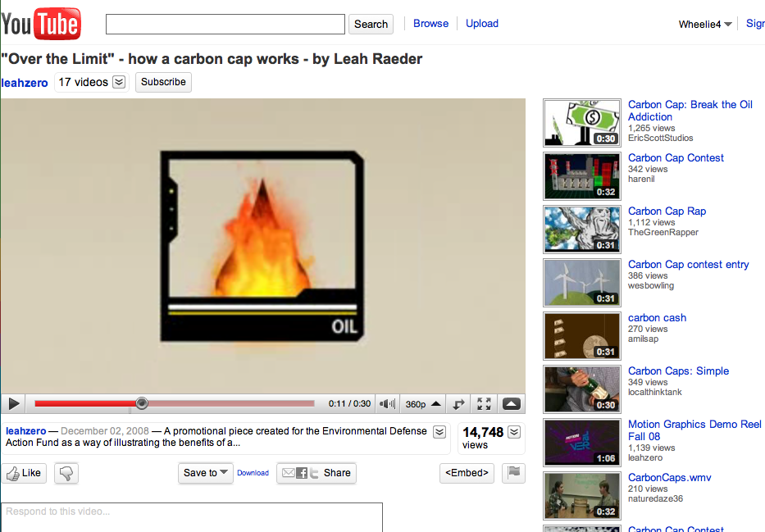Viewport: 765px width, 532px height.
Task: Share to Twitter via its icon
Action: pyautogui.click(x=314, y=473)
